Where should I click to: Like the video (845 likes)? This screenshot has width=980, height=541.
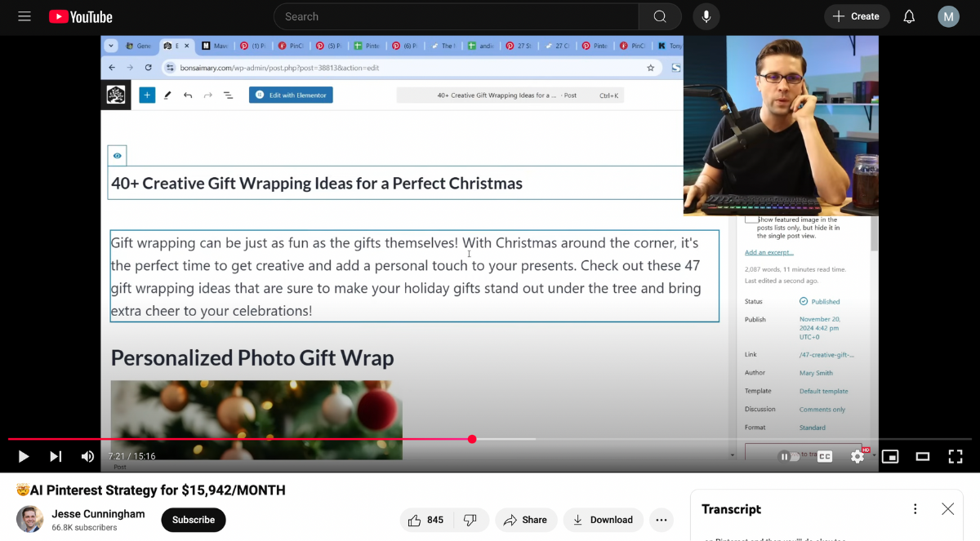[x=425, y=520]
